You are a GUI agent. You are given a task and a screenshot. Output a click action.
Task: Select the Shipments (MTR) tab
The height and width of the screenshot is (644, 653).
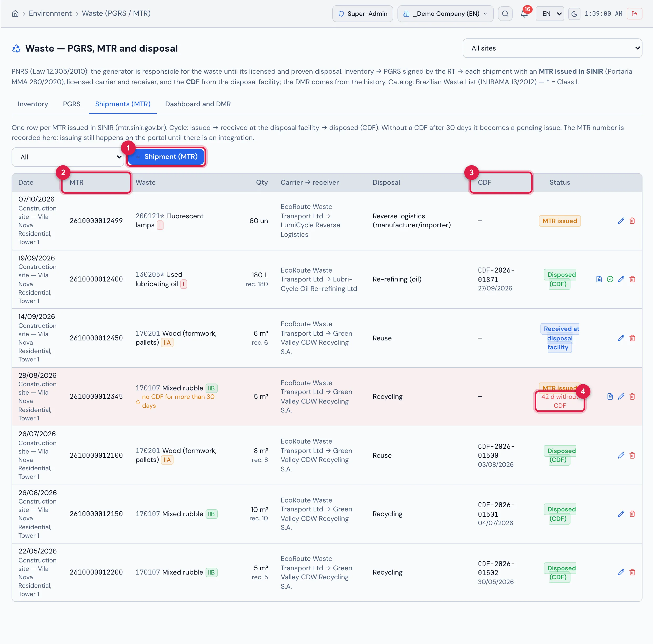(123, 104)
